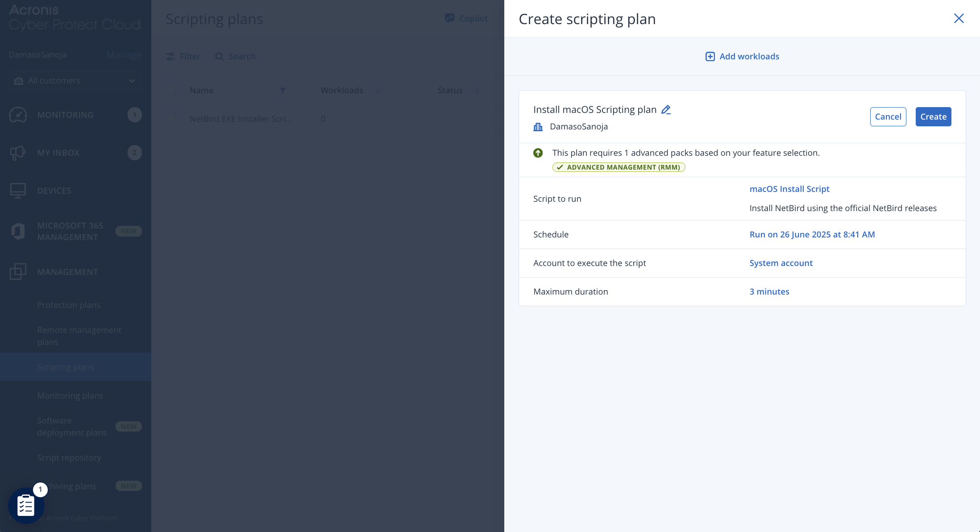The image size is (980, 532).
Task: Sort the Workloads column
Action: coord(377,90)
